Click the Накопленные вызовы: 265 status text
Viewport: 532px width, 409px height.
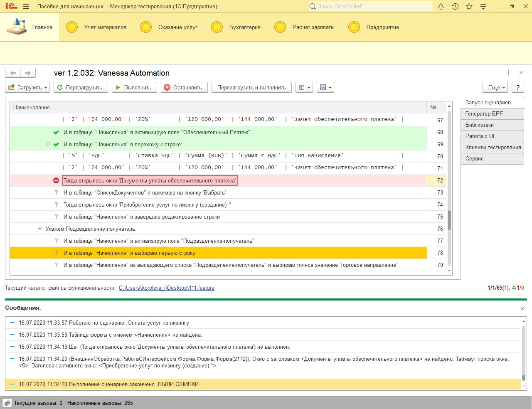click(100, 403)
